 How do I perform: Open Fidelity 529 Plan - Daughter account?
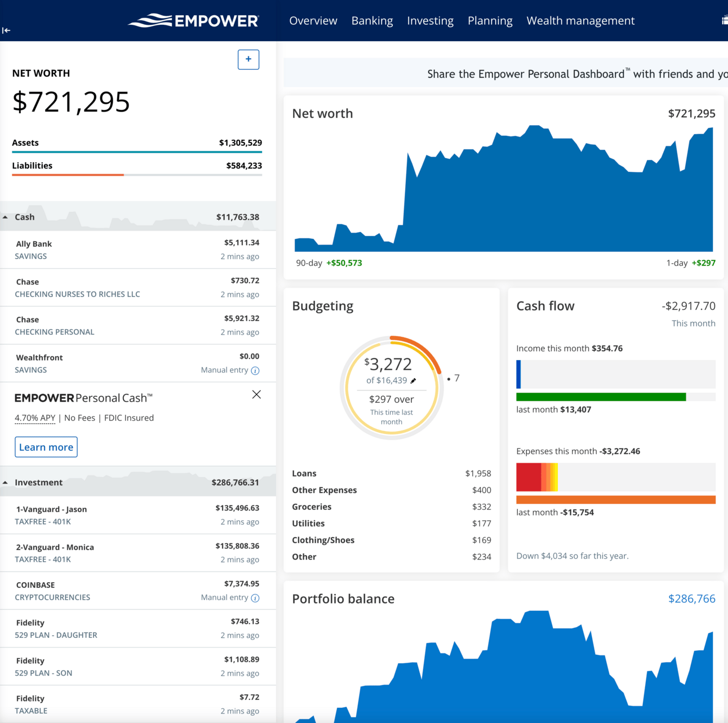[x=138, y=628]
